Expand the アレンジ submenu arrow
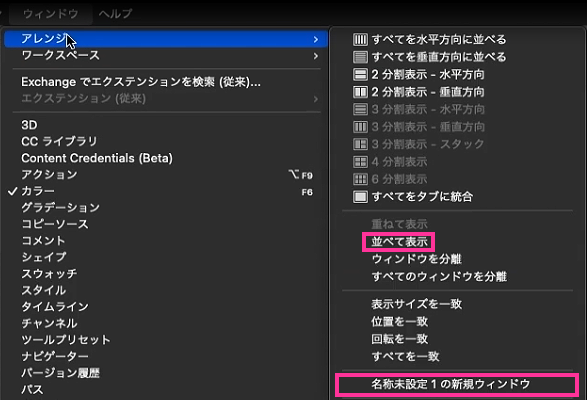This screenshot has width=587, height=400. 316,39
